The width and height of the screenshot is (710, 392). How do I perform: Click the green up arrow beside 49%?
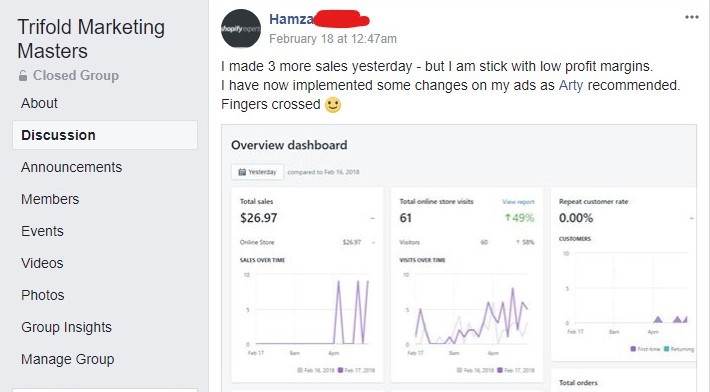pos(508,218)
